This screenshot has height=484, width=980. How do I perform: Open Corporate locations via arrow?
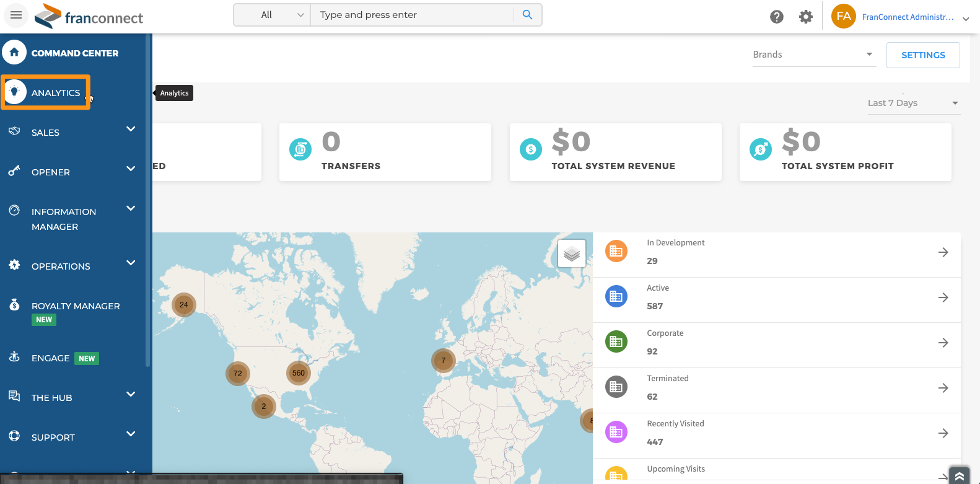point(943,343)
